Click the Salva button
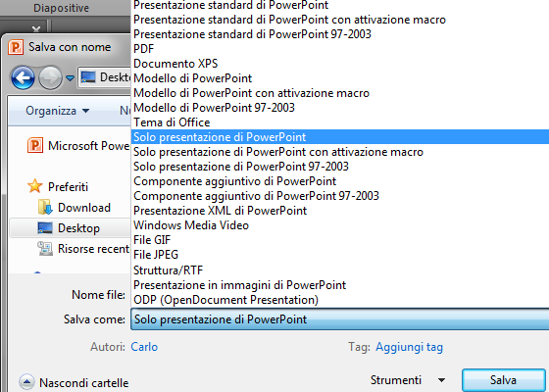Viewport: 549px width, 392px height. [503, 380]
